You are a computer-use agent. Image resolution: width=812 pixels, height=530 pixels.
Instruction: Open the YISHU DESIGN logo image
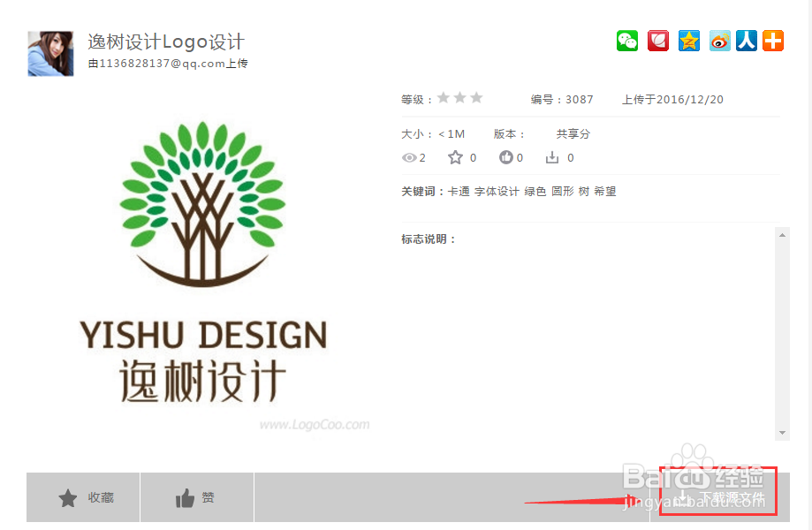[203, 263]
